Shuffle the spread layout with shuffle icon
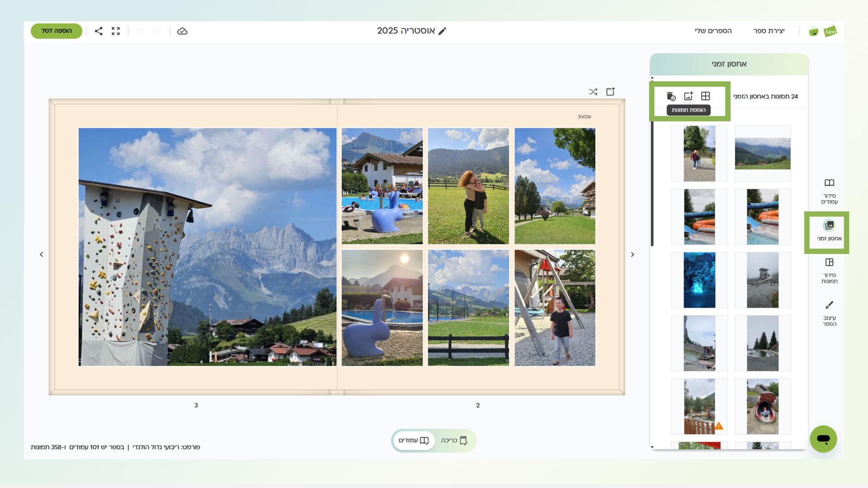This screenshot has width=868, height=488. (593, 92)
